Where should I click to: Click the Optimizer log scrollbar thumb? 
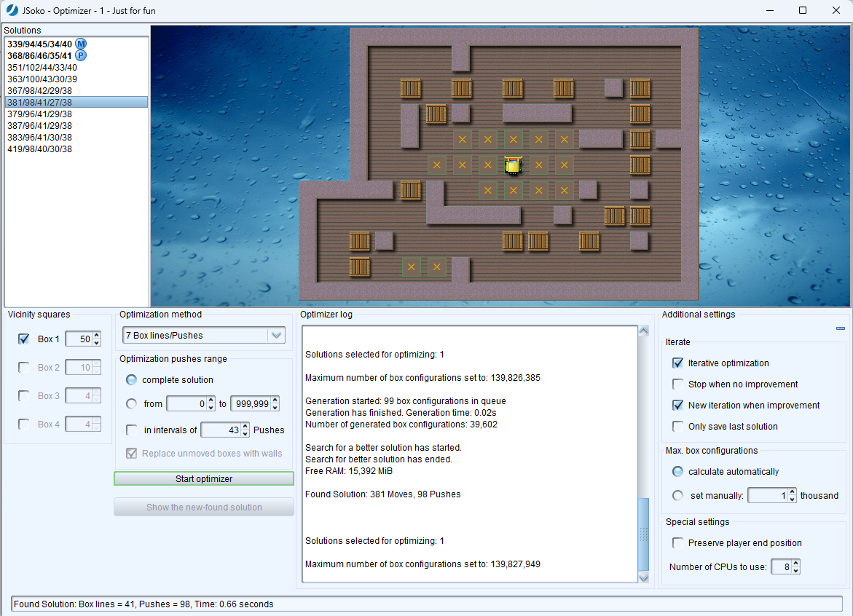coord(643,534)
